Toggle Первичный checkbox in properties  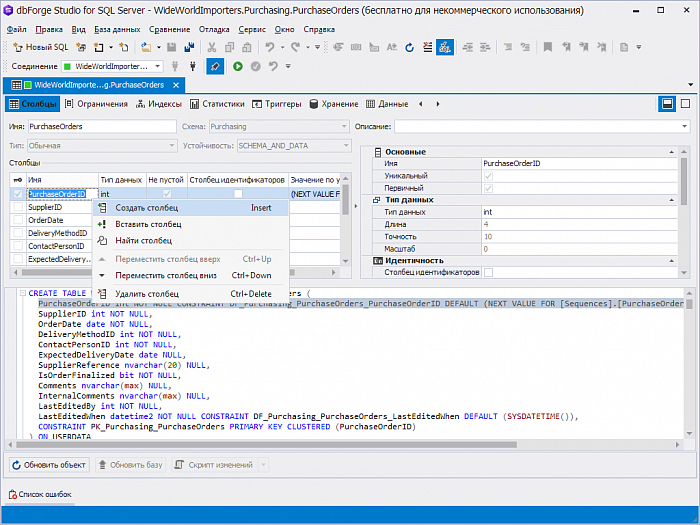(488, 188)
